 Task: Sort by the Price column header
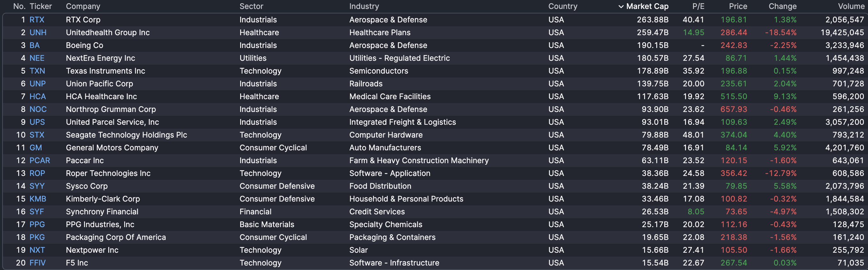point(738,6)
